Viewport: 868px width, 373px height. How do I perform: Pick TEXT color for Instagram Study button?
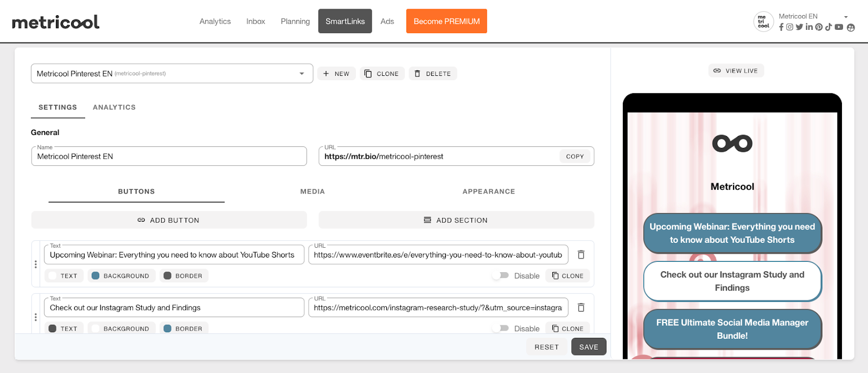(x=64, y=329)
